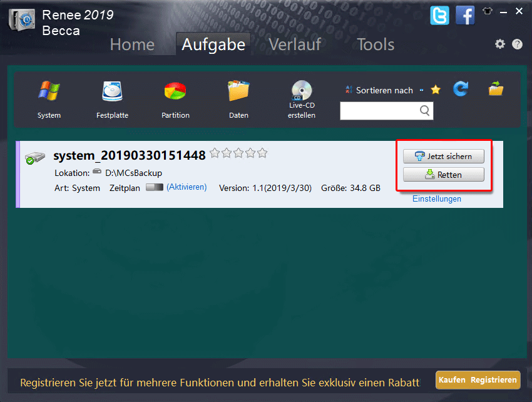Click the (Aktivieren) link
Image resolution: width=532 pixels, height=402 pixels.
(x=187, y=187)
